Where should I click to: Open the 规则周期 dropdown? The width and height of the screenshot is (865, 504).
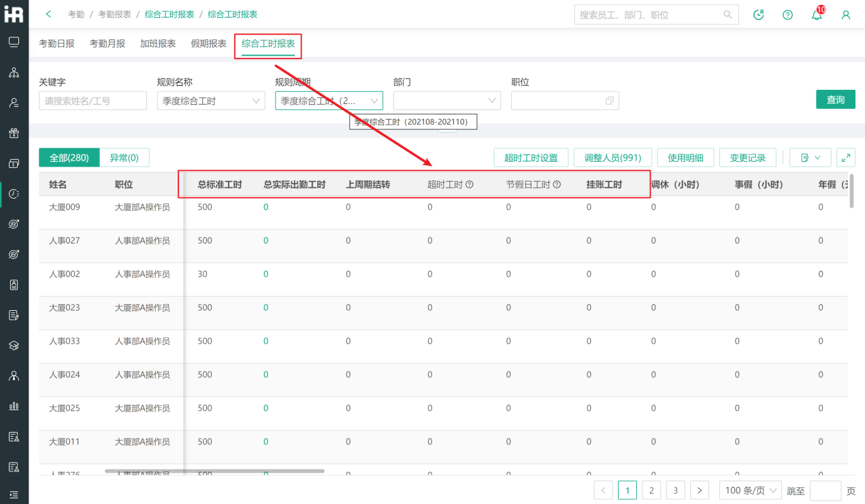tap(329, 101)
